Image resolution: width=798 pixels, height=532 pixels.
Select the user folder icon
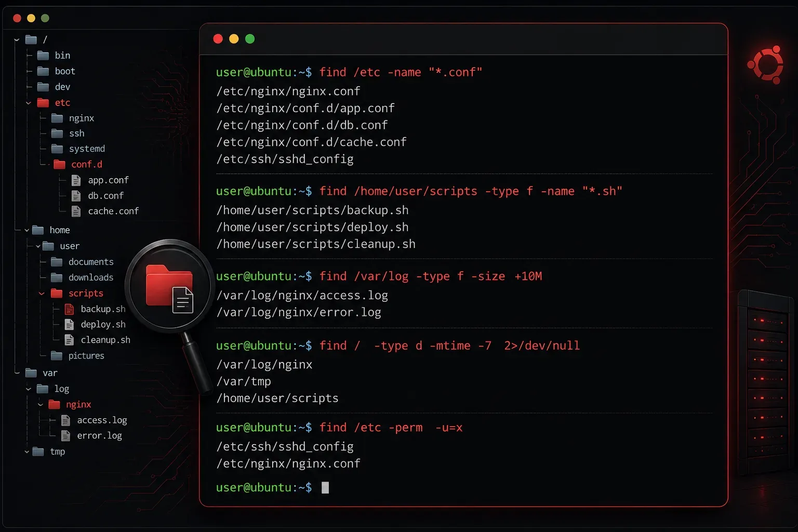(48, 246)
